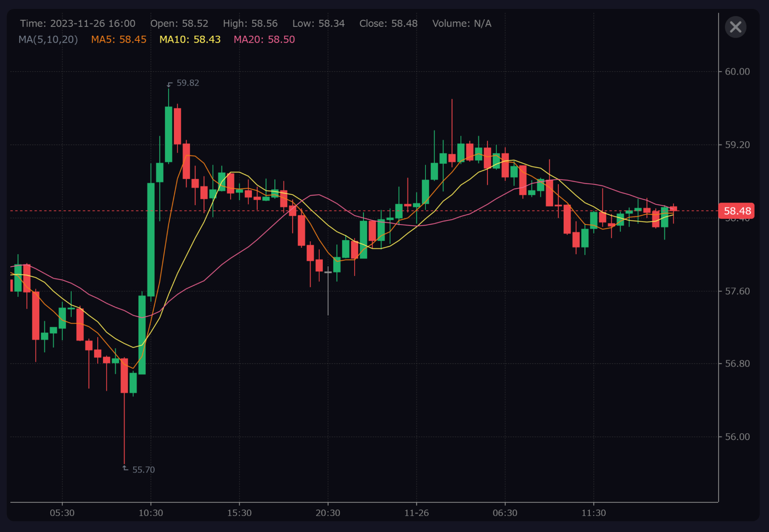Click the MA(5,10,20) indicator title
Viewport: 769px width, 532px height.
click(x=48, y=40)
